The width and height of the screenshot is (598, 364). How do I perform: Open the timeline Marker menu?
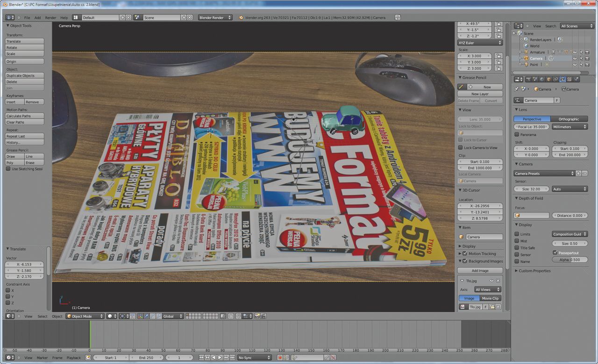point(42,358)
